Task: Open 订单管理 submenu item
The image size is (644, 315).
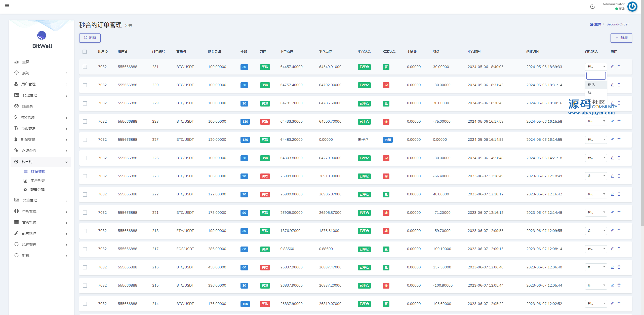Action: click(38, 172)
